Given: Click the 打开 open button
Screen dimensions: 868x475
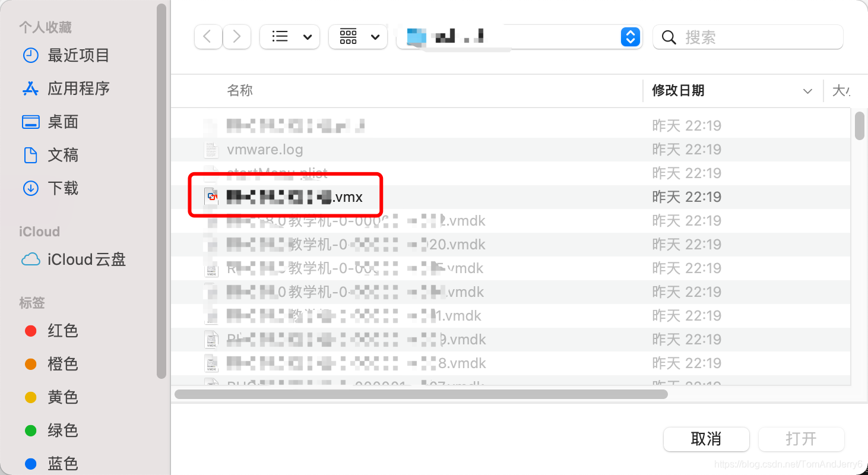Looking at the screenshot, I should tap(802, 439).
